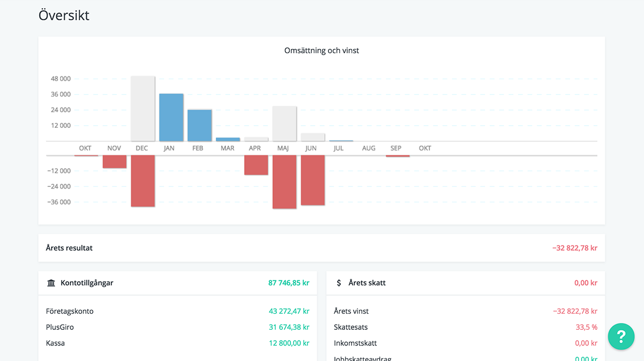Click the bank icon beside Kontotillgångar
The width and height of the screenshot is (644, 361).
point(51,283)
